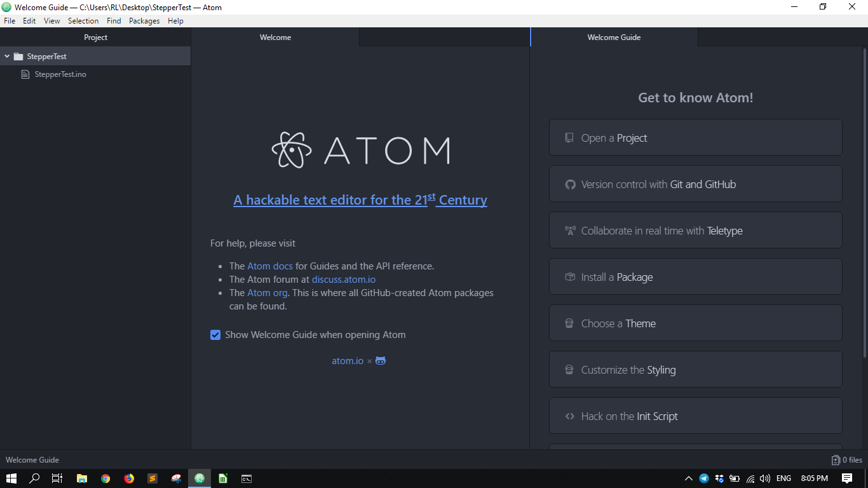Switch to the Welcome tab
868x488 pixels.
click(x=275, y=37)
